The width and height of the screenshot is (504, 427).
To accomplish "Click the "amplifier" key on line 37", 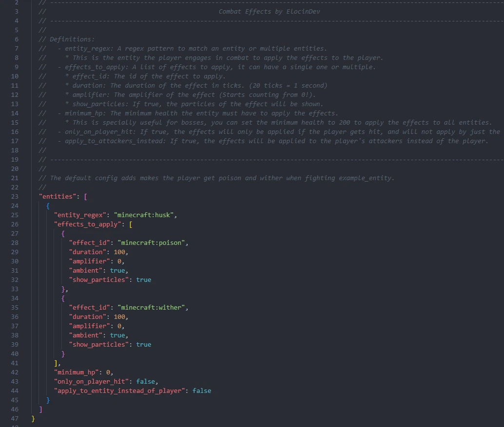I will pos(89,326).
